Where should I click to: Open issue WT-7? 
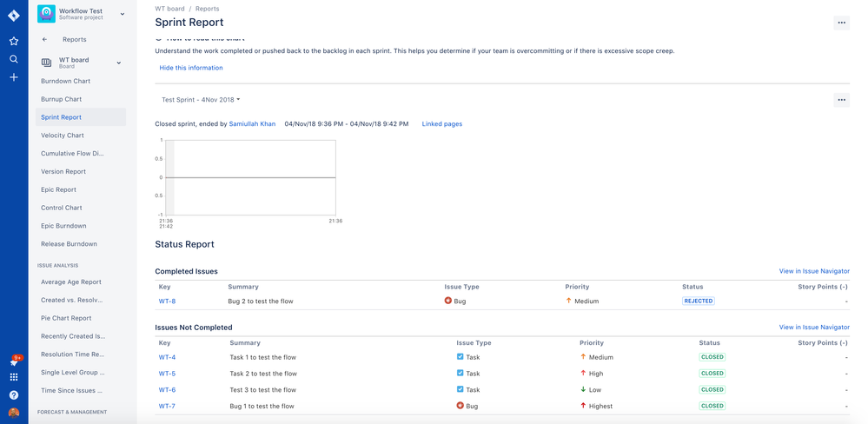pos(167,406)
